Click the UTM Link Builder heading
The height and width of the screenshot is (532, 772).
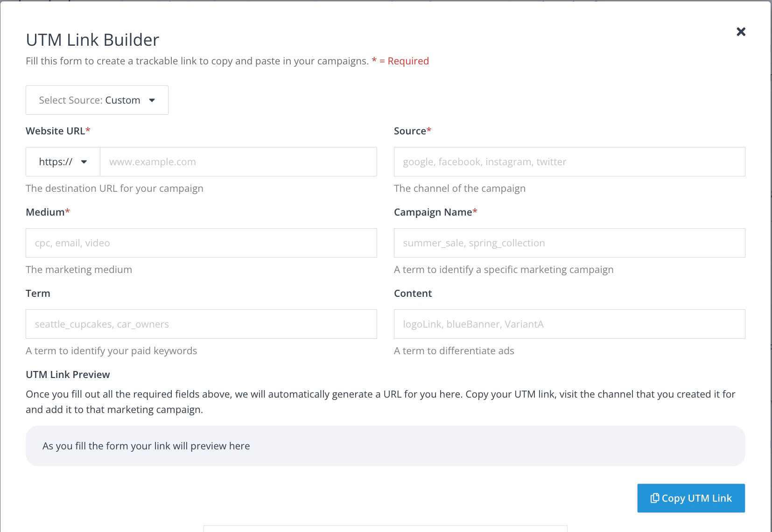point(92,40)
